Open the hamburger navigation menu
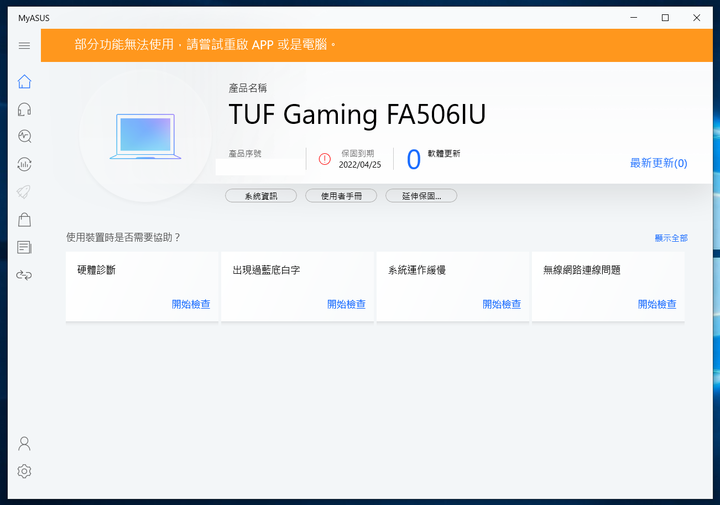The width and height of the screenshot is (720, 505). 24,45
